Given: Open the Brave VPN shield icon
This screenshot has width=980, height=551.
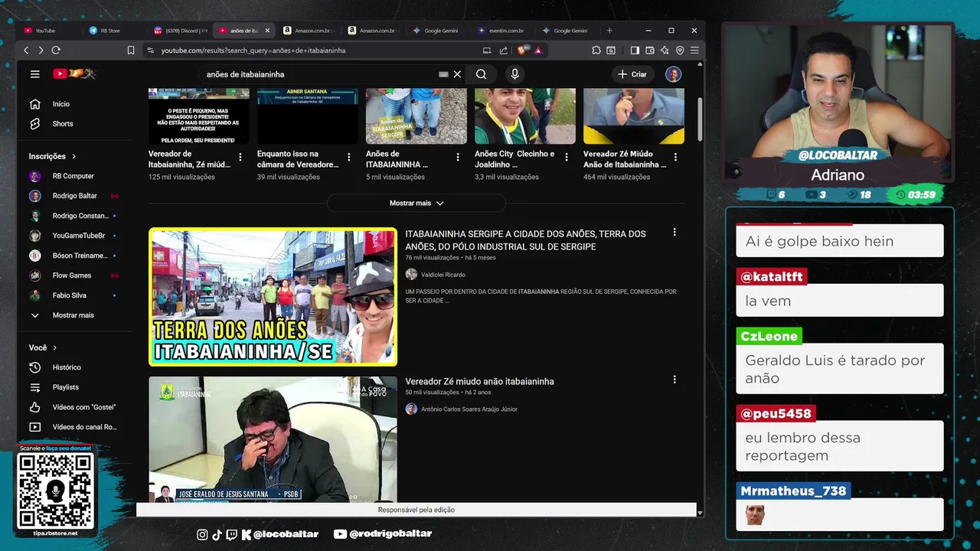Looking at the screenshot, I should tap(680, 51).
